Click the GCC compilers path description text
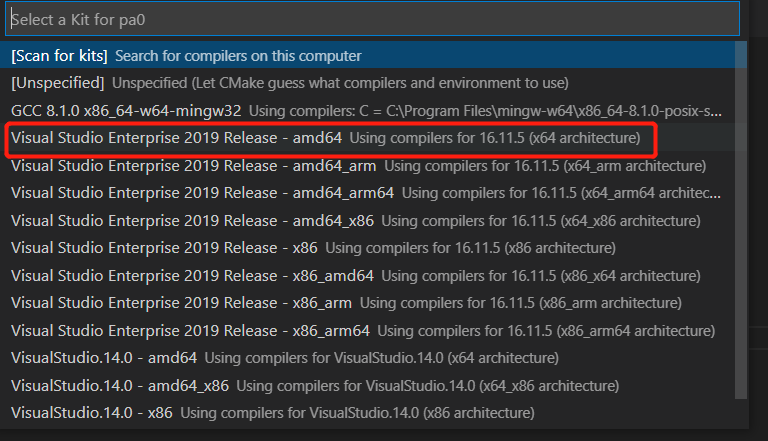The image size is (768, 441). tap(485, 111)
